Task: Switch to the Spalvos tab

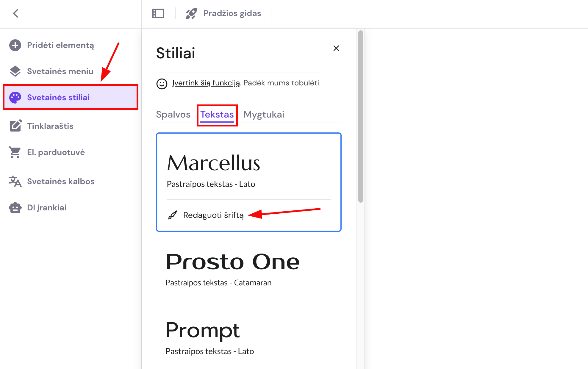Action: [x=173, y=115]
